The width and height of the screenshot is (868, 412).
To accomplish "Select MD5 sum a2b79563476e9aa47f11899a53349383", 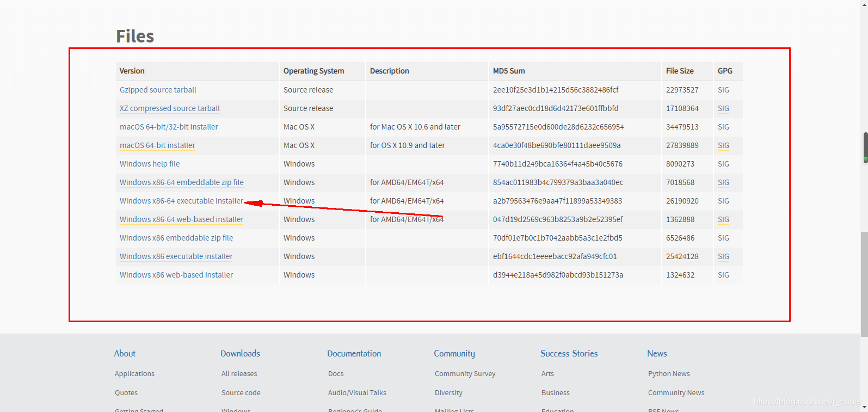I will click(x=557, y=201).
